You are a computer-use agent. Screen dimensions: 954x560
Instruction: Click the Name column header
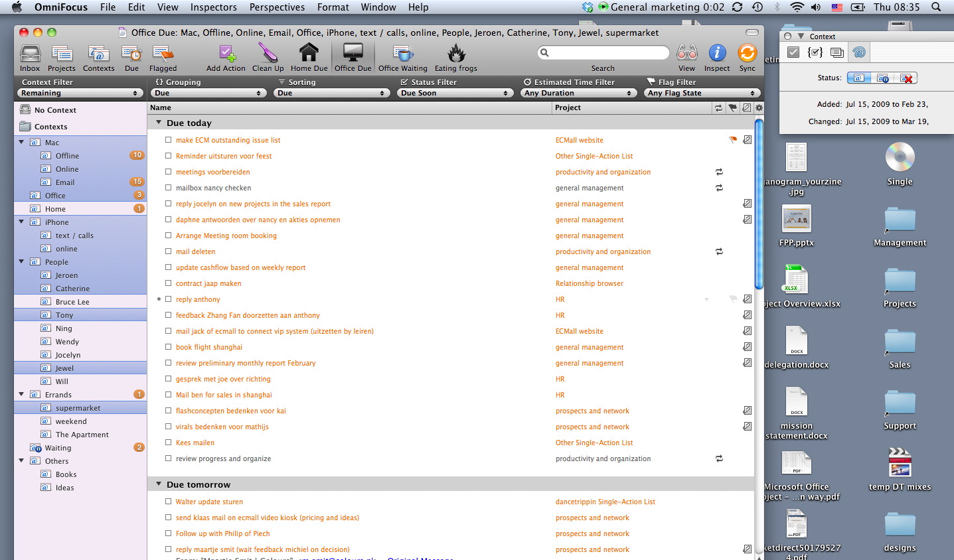click(x=349, y=107)
